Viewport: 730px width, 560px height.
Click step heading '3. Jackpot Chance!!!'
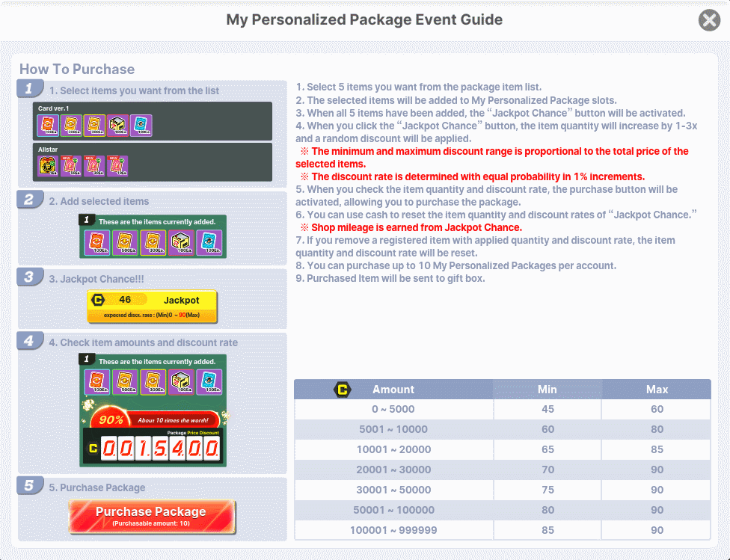(96, 280)
